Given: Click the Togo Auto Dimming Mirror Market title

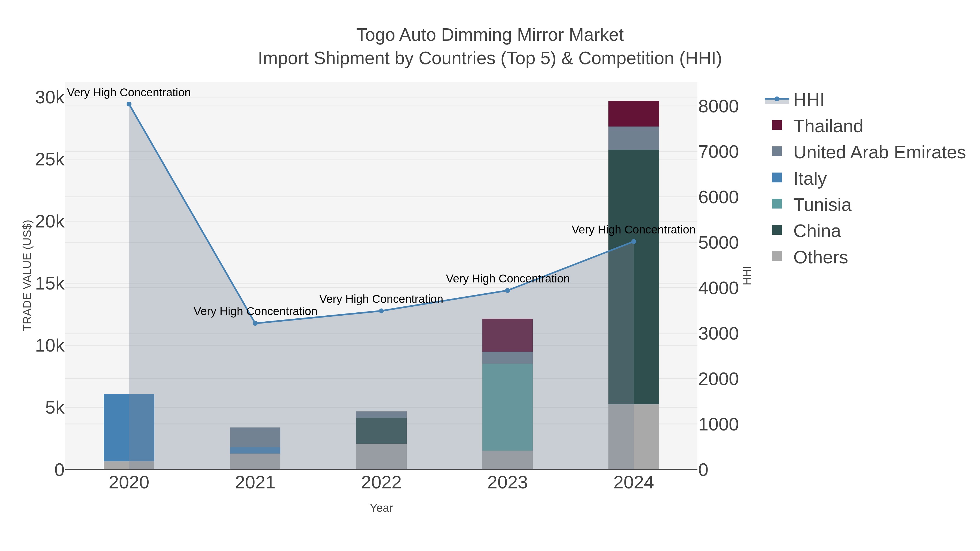Looking at the screenshot, I should click(x=490, y=35).
